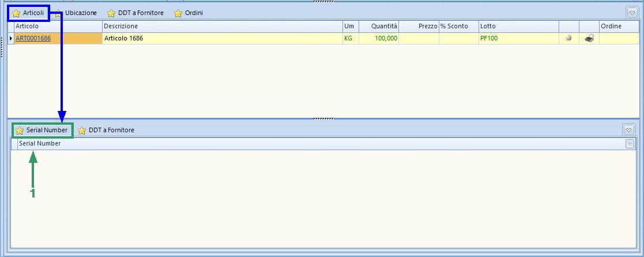Click the printer icon in article row
Image resolution: width=644 pixels, height=257 pixels.
coord(589,39)
